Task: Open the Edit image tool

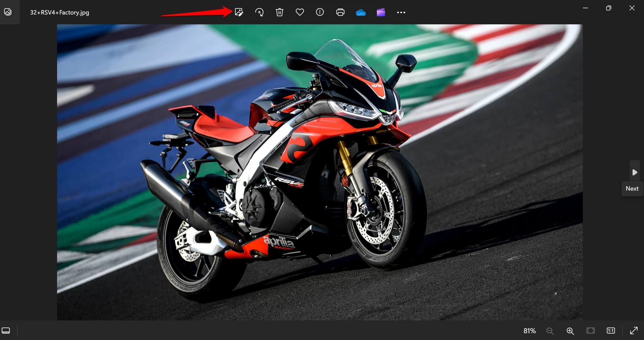Action: [239, 13]
